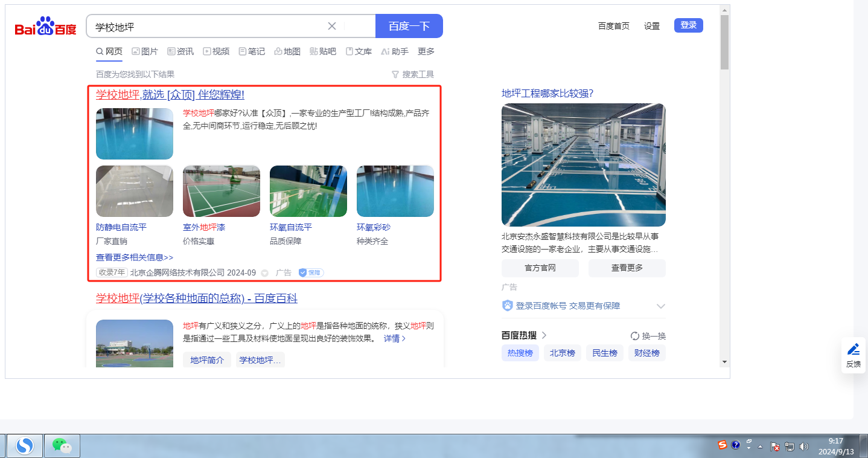Open the 搜索工具 filter dropdown
The image size is (868, 458).
(413, 74)
